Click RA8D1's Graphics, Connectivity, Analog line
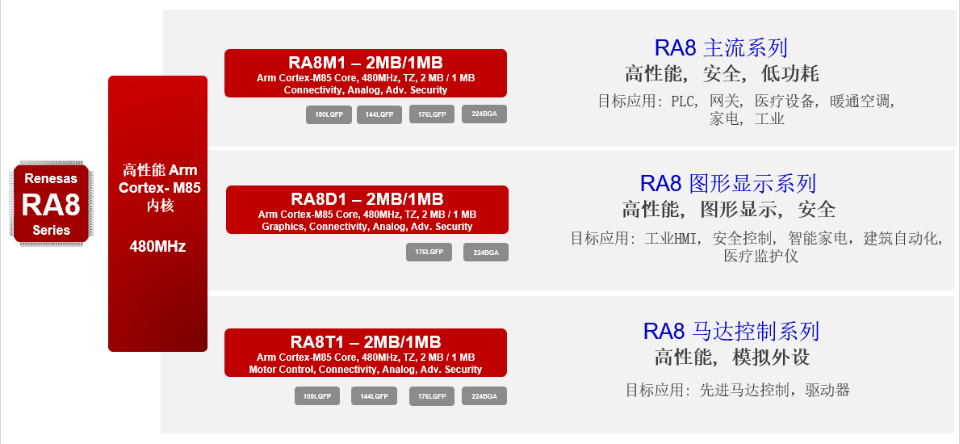Image resolution: width=960 pixels, height=444 pixels. coord(367,227)
